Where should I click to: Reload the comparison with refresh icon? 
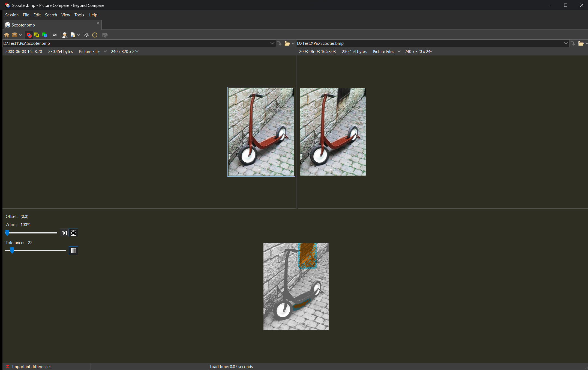coord(95,35)
